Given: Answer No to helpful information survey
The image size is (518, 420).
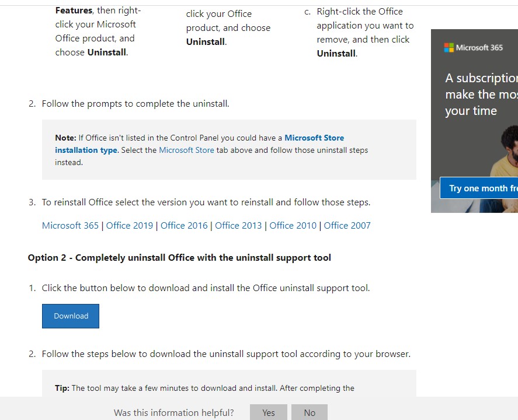Looking at the screenshot, I should click(x=310, y=412).
